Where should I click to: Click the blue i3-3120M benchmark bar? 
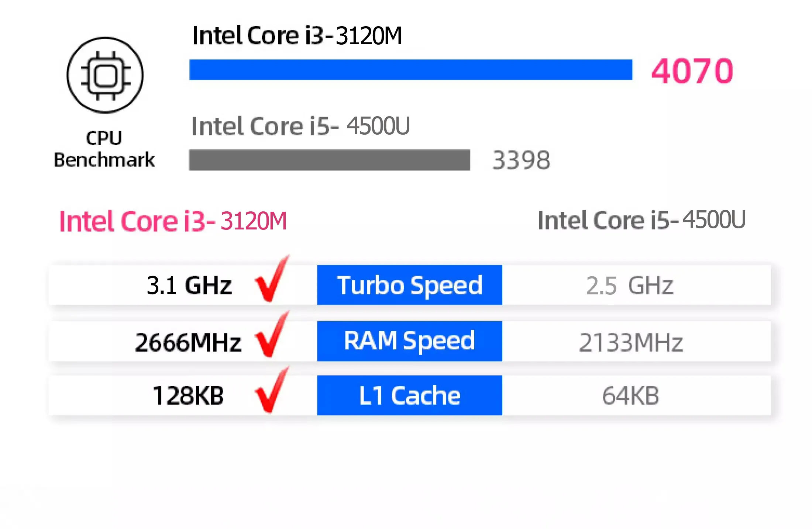click(x=411, y=70)
